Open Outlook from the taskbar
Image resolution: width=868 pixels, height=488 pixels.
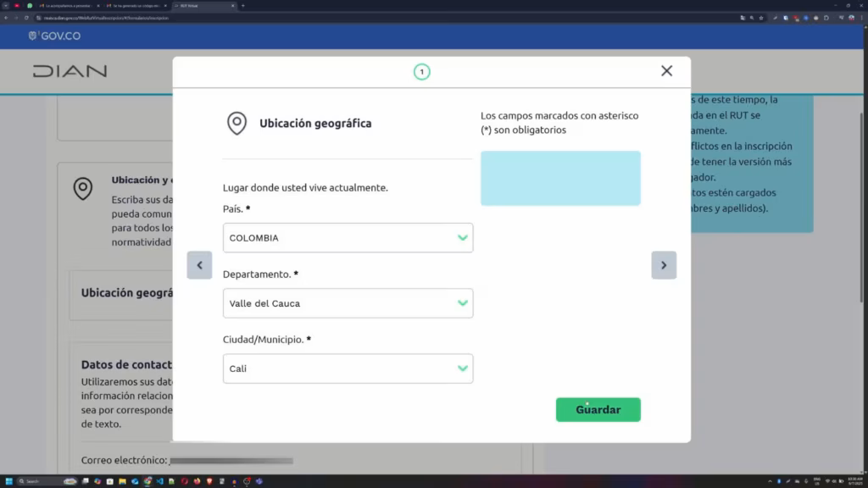[135, 481]
